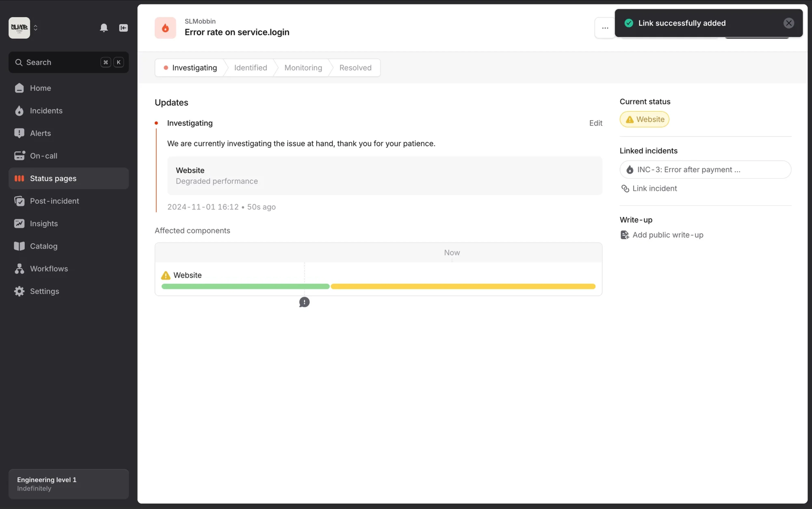Open the Workflows section
Viewport: 812px width, 509px height.
pos(49,269)
